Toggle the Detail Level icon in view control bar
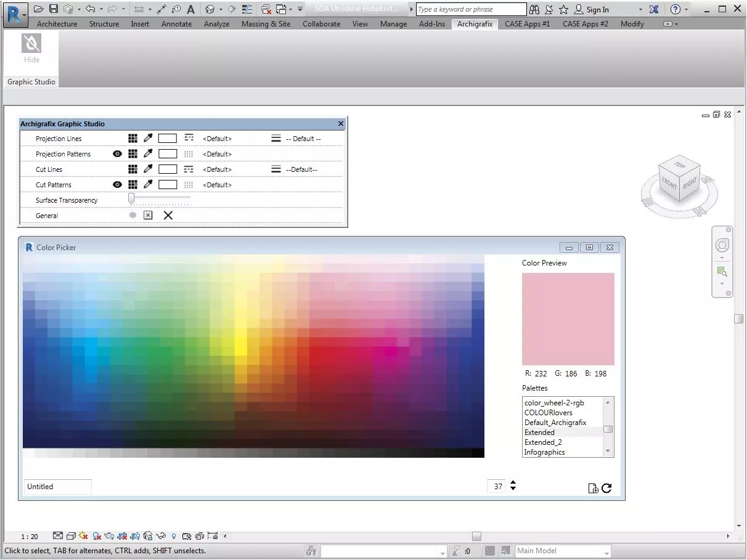The image size is (747, 560). point(58,536)
